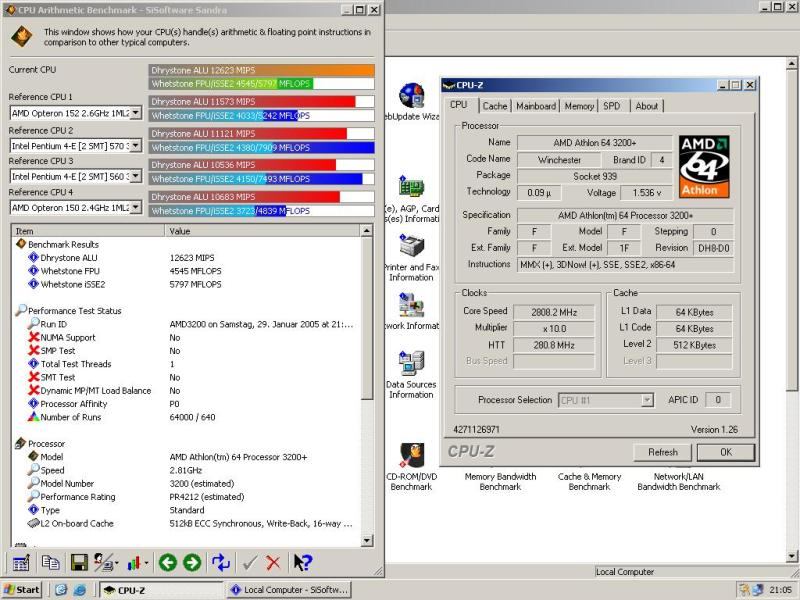Open the Printer and Fax Information icon
Image resolution: width=800 pixels, height=600 pixels.
point(411,247)
